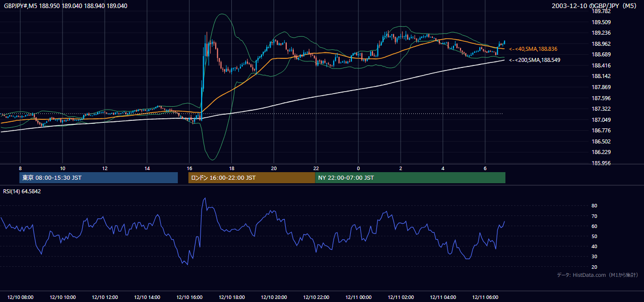Viewport: 644px width, 302px height.
Task: Click the 12/11 00:00 time label
Action: [358, 297]
